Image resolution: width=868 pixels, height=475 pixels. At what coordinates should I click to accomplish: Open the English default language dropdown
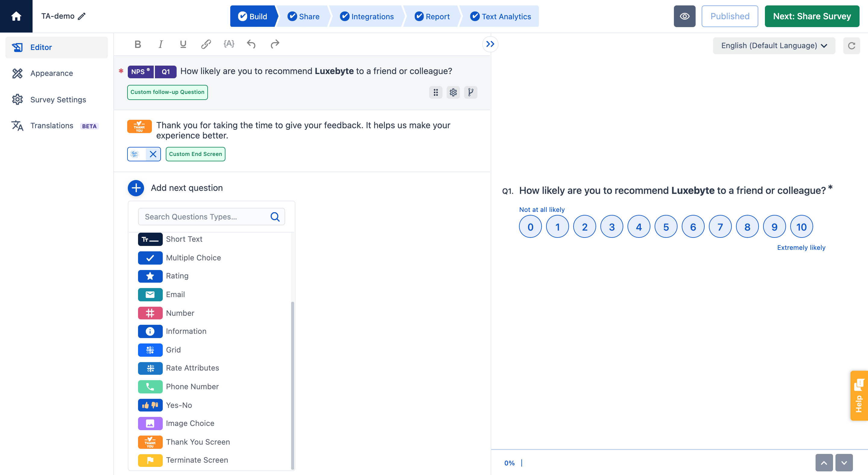(x=774, y=45)
